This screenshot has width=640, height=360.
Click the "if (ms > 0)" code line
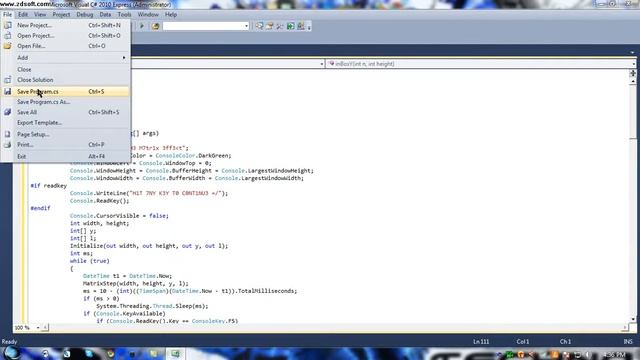coord(101,298)
